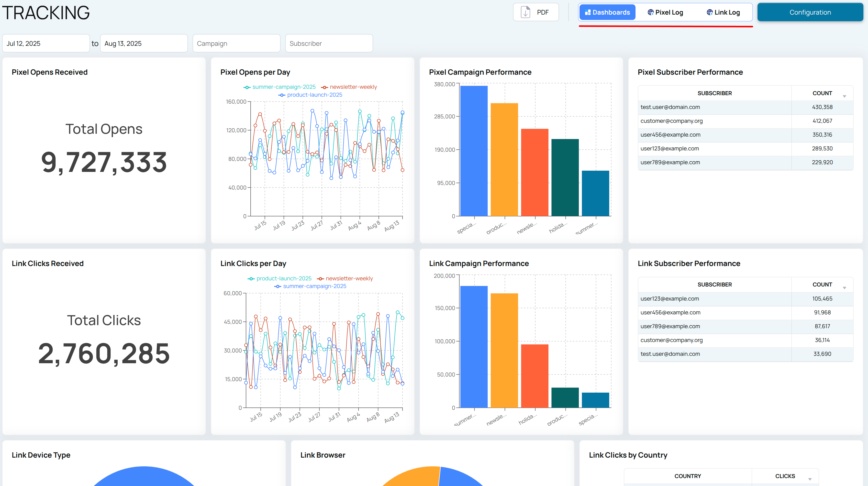Click SUBSCRIBER header in Pixel Subscriber Performance

click(714, 93)
